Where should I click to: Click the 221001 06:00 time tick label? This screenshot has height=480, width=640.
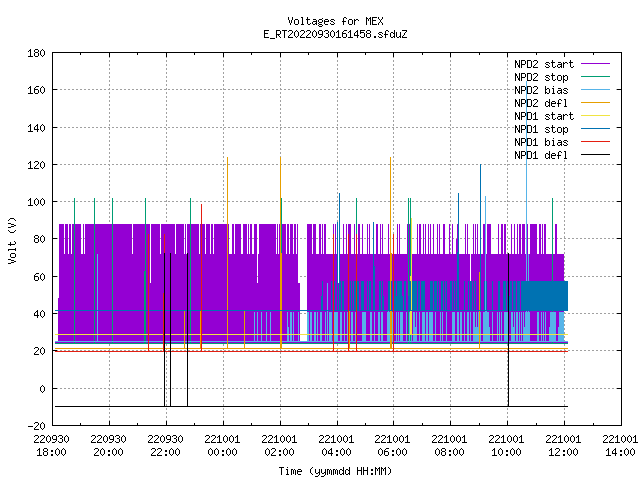tap(393, 446)
